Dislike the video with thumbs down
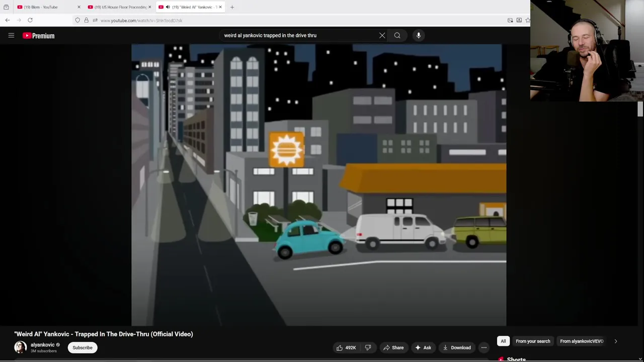This screenshot has height=362, width=644. pyautogui.click(x=368, y=347)
